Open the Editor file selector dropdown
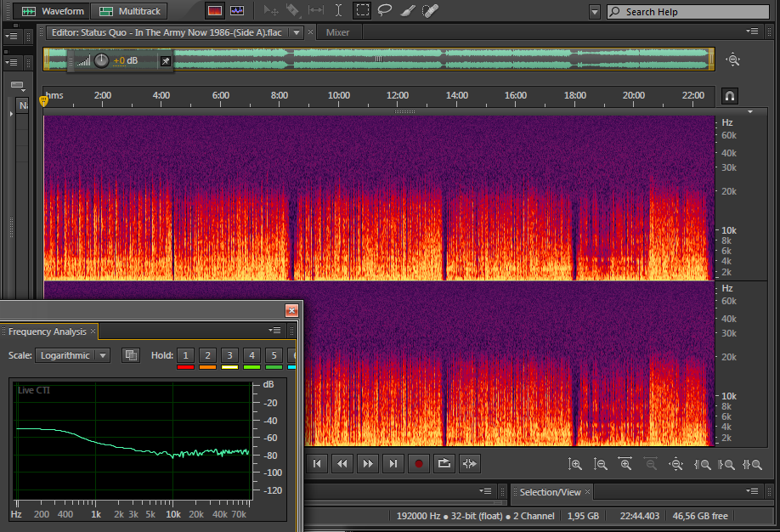The height and width of the screenshot is (532, 780). pos(297,32)
